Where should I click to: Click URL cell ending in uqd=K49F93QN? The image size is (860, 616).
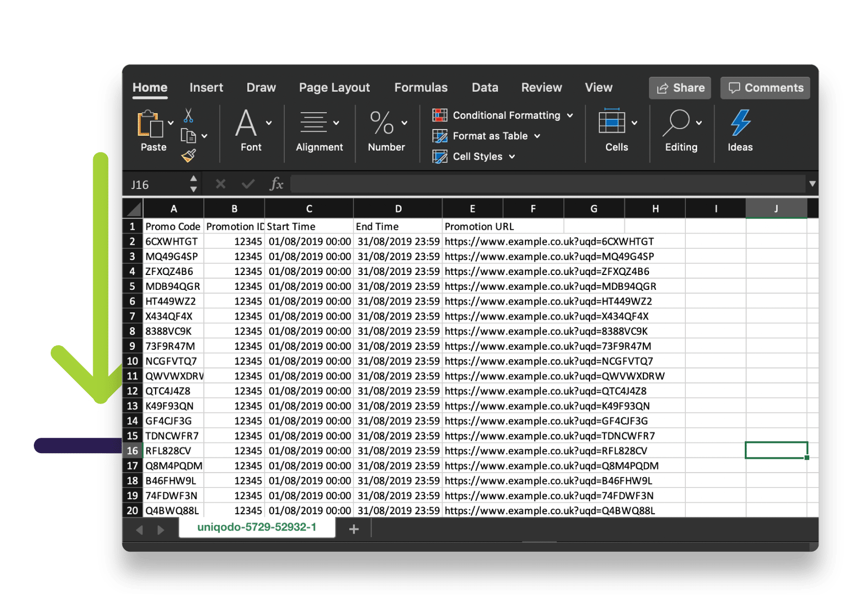pyautogui.click(x=547, y=406)
